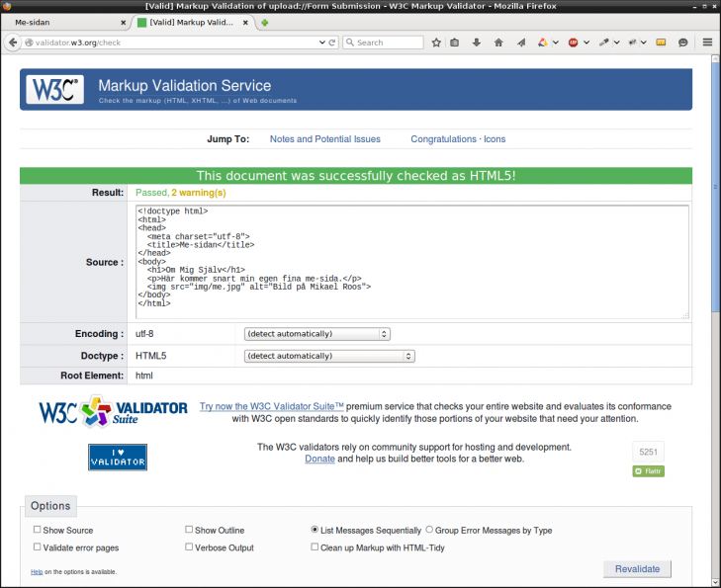Click the scrollbar down arrow
The height and width of the screenshot is (588, 721).
tap(715, 582)
